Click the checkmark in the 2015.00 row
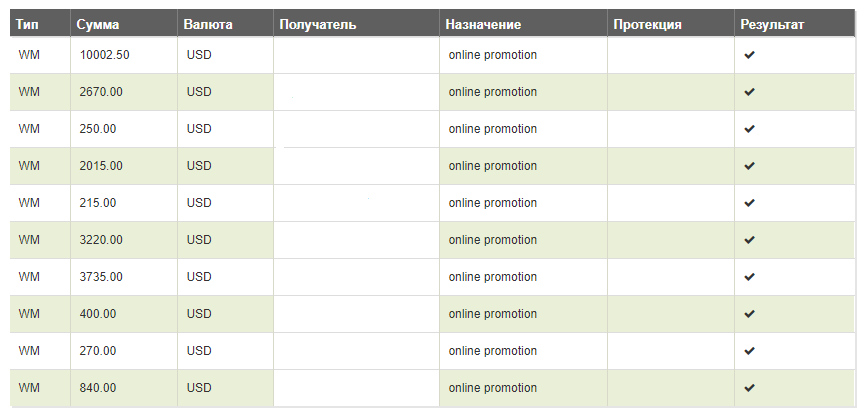Screen dimensions: 867x413 coord(749,166)
